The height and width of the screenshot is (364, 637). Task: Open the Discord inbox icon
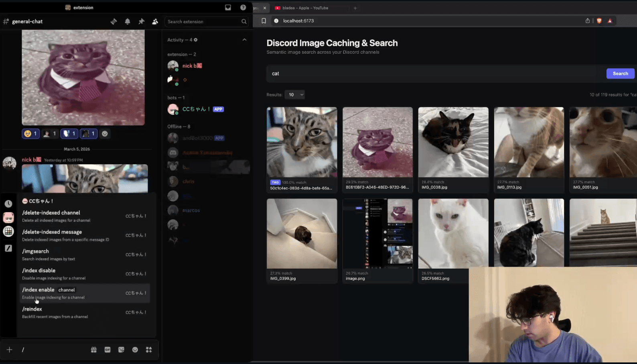228,8
